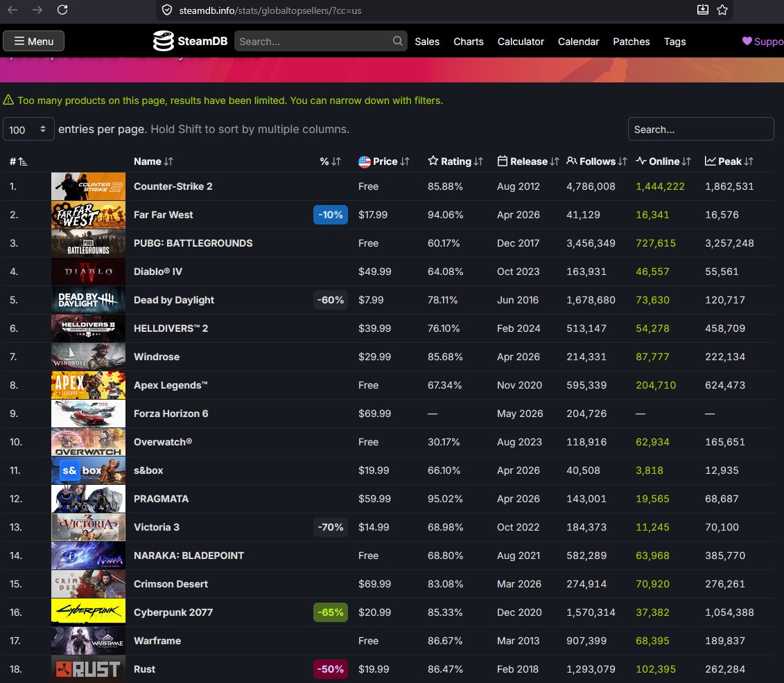Click the shield icon in address bar
This screenshot has width=784, height=683.
coord(168,10)
